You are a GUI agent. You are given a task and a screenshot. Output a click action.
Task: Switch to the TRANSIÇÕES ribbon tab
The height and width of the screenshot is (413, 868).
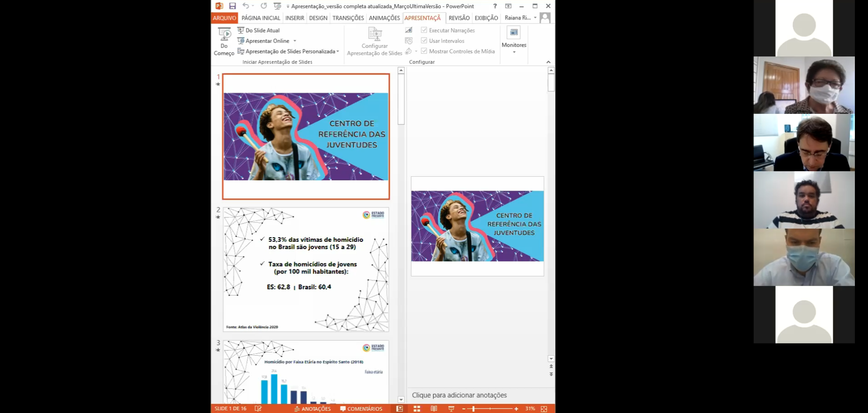coord(348,18)
